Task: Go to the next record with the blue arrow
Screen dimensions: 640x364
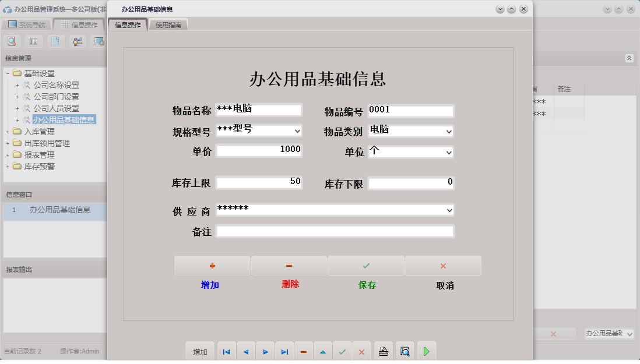Action: tap(265, 351)
